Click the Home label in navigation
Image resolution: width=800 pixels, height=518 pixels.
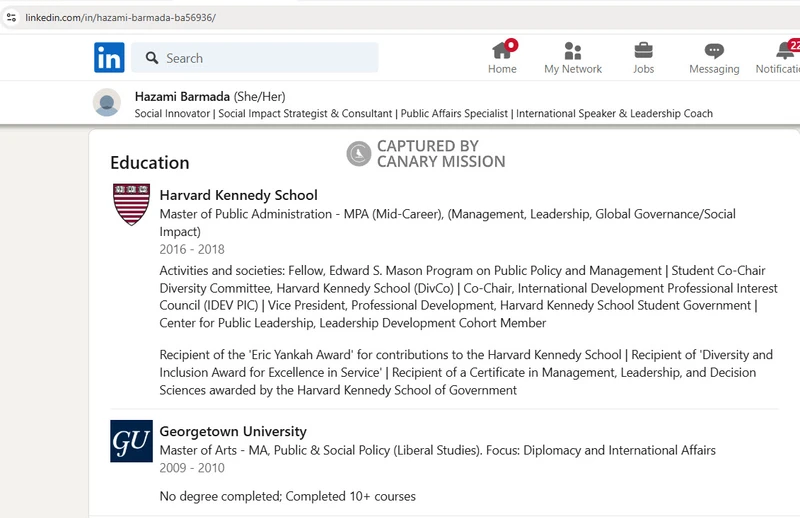[x=502, y=69]
